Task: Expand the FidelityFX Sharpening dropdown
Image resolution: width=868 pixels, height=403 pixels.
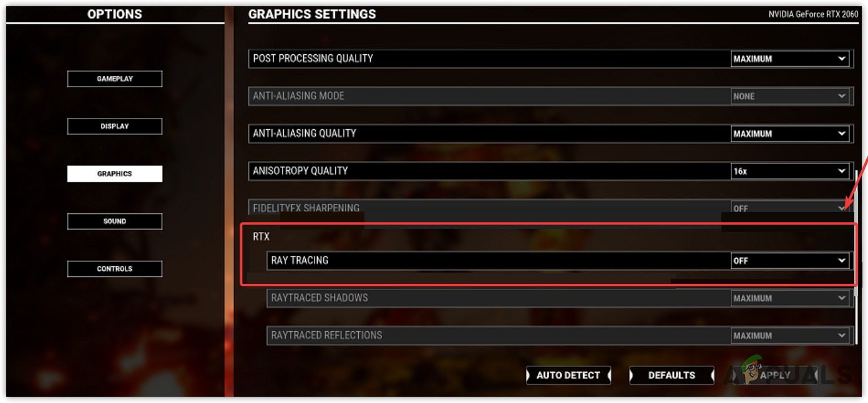Action: [x=790, y=208]
